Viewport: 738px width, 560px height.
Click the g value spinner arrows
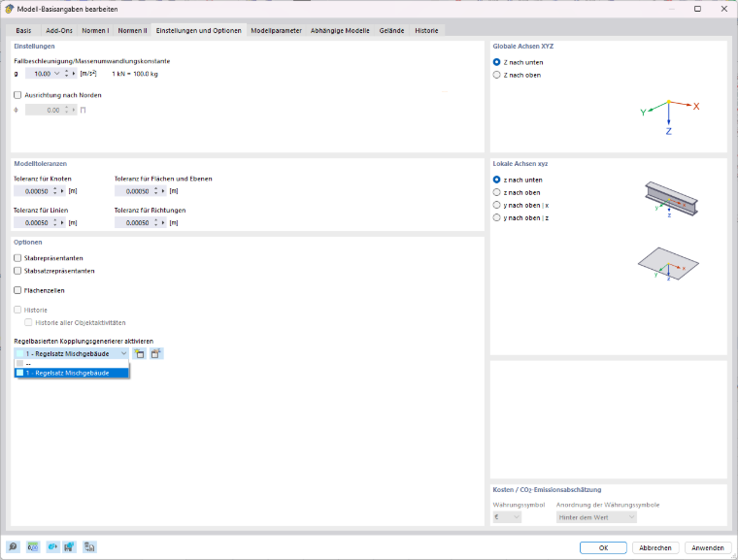click(66, 74)
